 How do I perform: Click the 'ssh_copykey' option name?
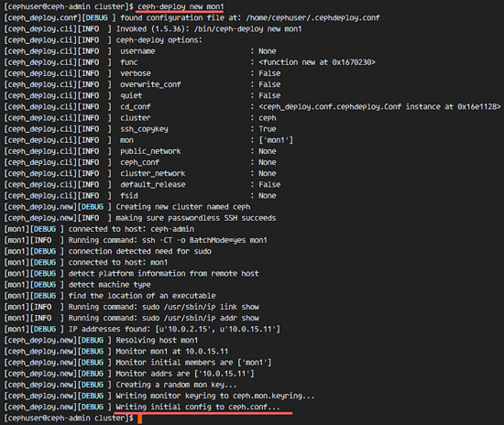point(144,129)
